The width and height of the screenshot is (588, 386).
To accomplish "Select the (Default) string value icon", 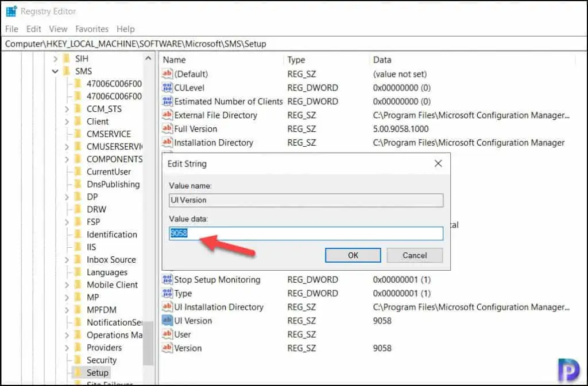I will (167, 74).
